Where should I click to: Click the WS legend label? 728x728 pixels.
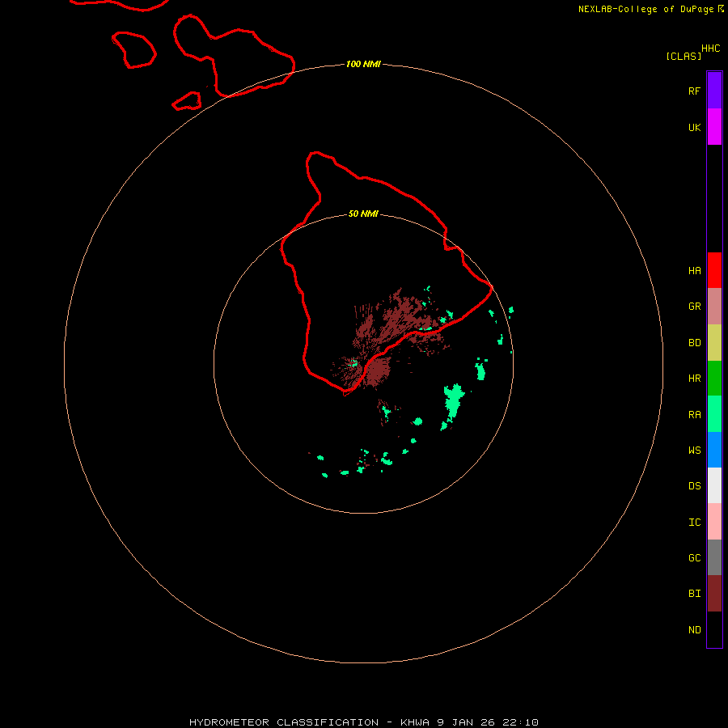694,451
